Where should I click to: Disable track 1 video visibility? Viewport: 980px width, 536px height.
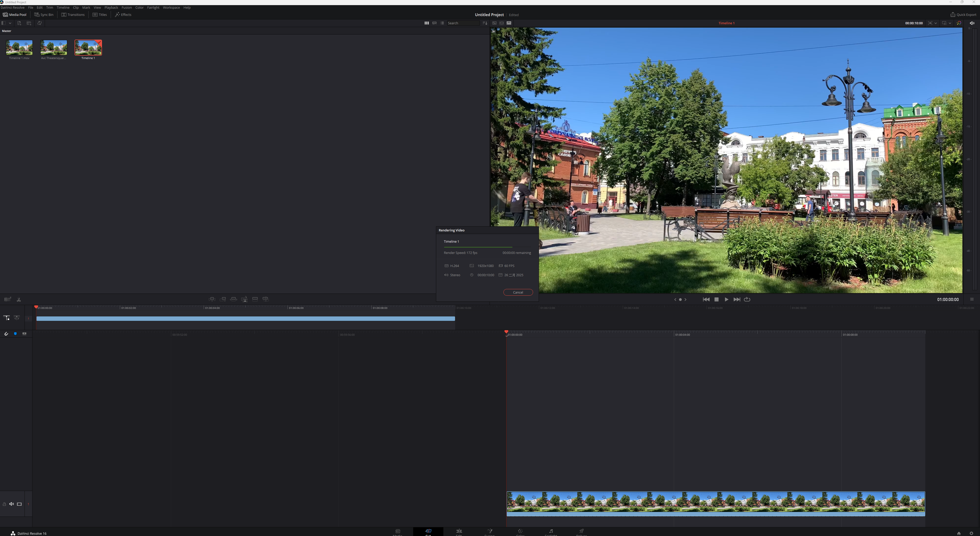point(19,504)
